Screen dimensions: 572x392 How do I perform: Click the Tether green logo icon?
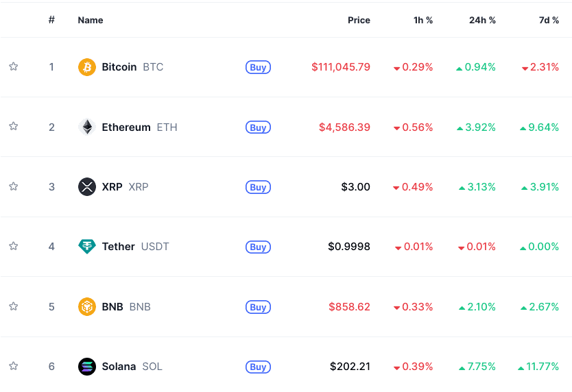point(87,247)
